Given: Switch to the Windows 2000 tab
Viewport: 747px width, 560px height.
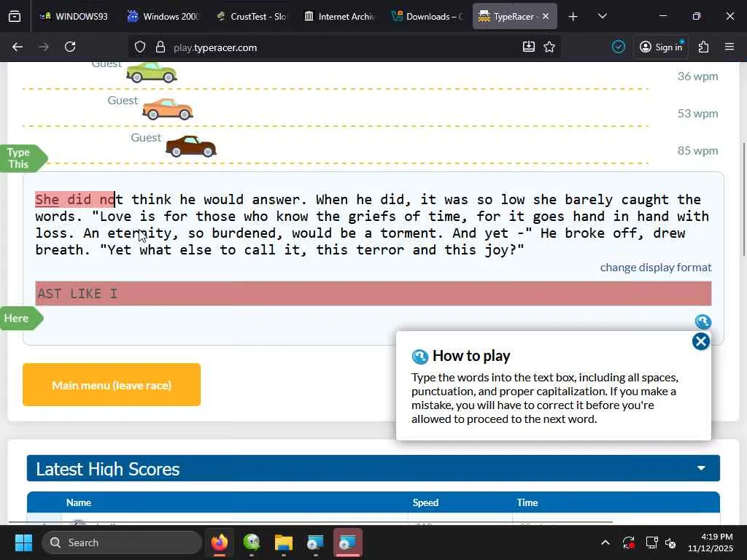Looking at the screenshot, I should tap(163, 16).
